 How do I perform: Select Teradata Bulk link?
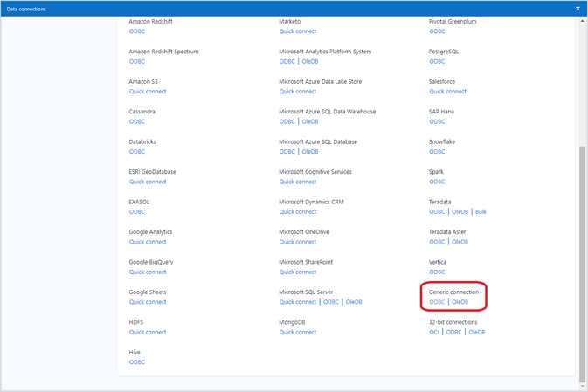[481, 212]
